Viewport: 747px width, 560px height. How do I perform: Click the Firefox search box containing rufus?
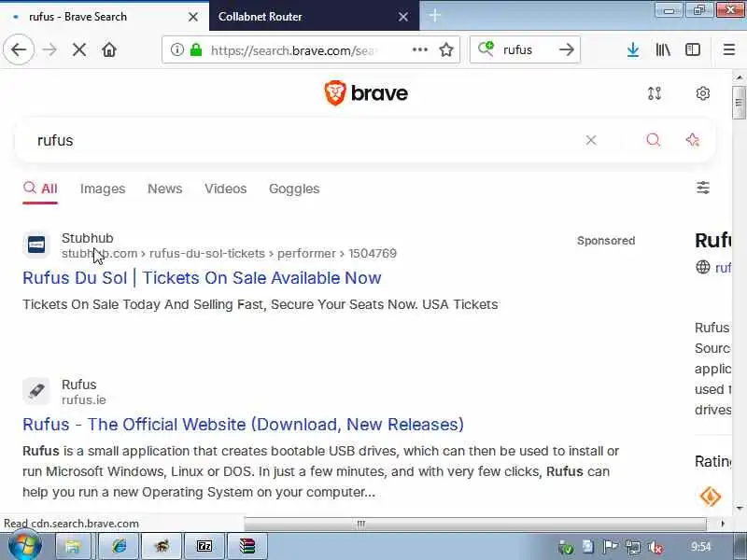[x=524, y=49]
